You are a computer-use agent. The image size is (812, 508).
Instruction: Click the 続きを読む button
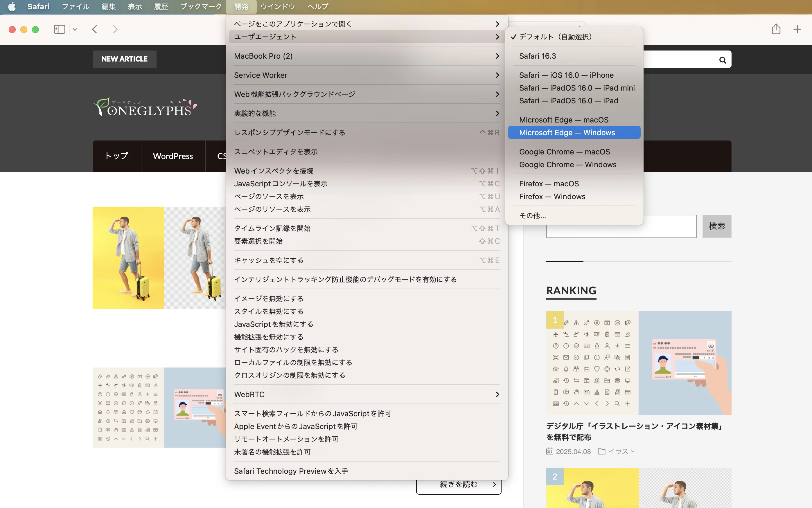(x=459, y=484)
